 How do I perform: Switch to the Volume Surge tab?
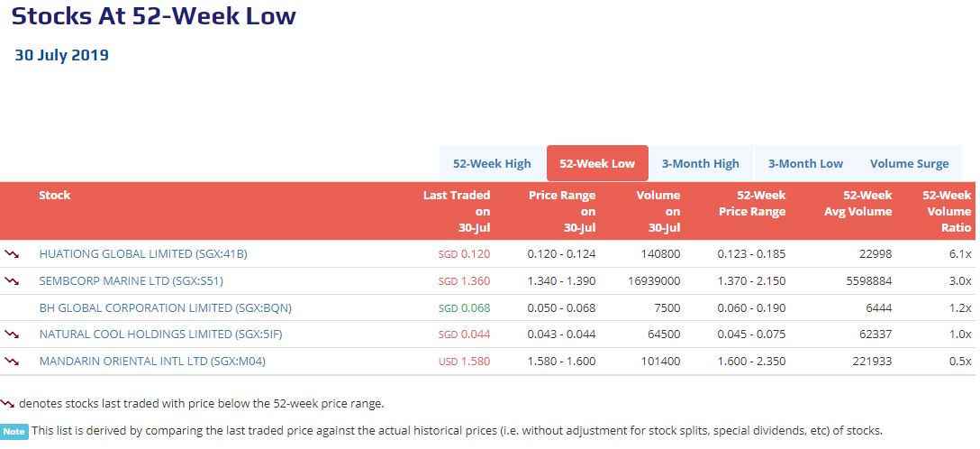click(910, 164)
